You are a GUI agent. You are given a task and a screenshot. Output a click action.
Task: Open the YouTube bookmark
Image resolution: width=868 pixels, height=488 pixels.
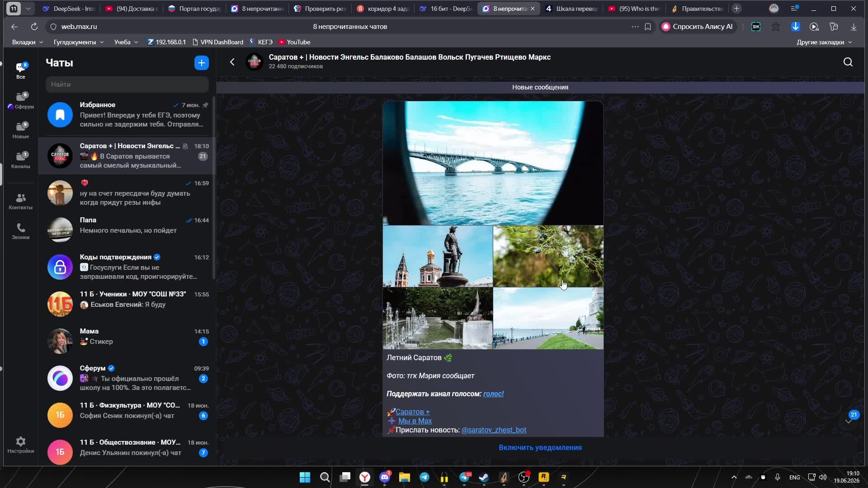point(294,42)
